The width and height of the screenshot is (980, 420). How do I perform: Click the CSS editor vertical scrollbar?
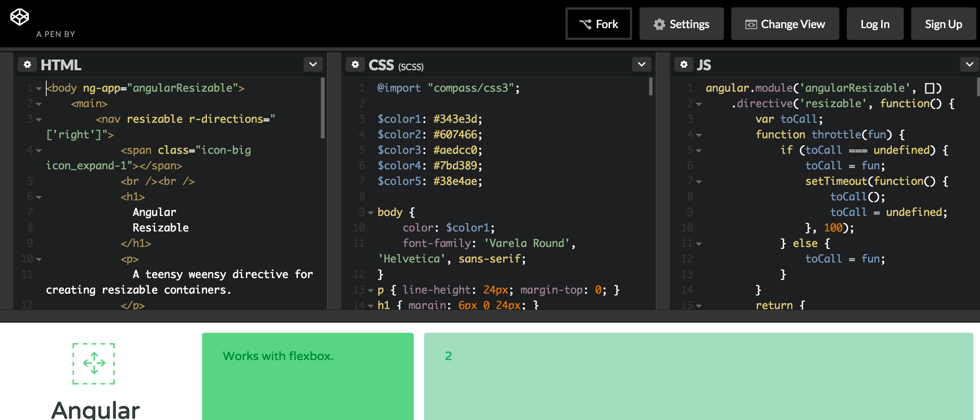pos(651,87)
